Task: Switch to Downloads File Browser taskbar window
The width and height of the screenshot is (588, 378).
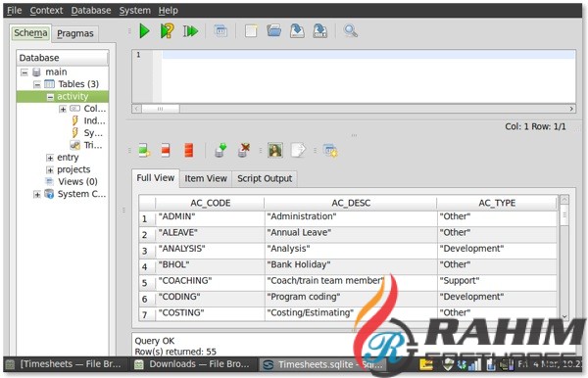Action: 193,364
